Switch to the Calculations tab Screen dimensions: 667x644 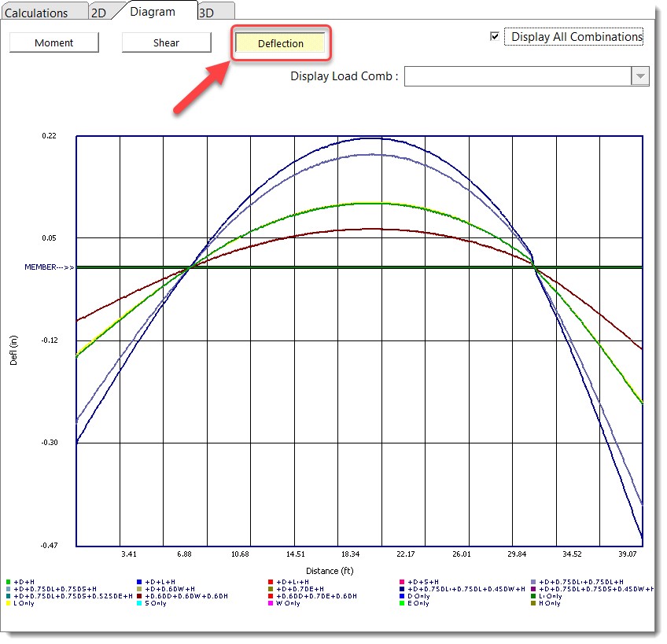[36, 13]
